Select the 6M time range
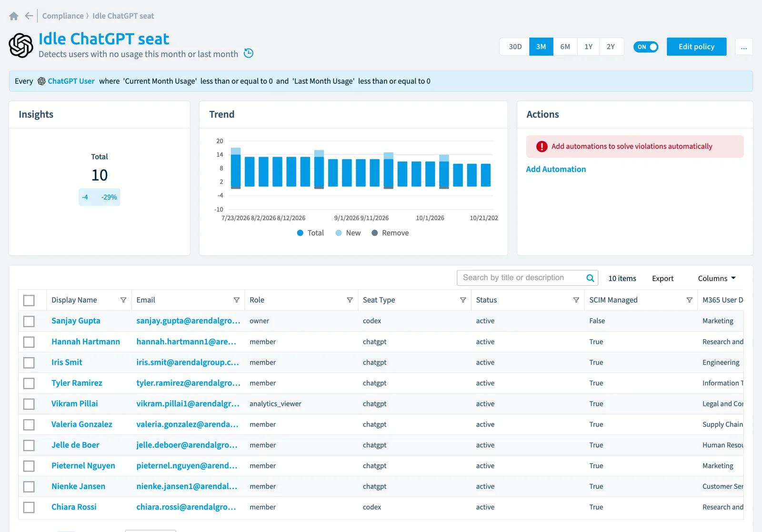762x532 pixels. 565,47
